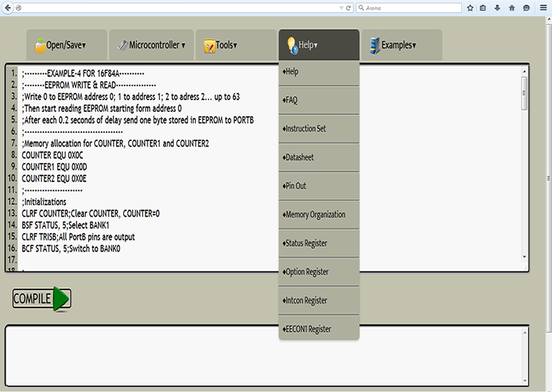The width and height of the screenshot is (552, 392).
Task: Click the Arama search field
Action: pos(409,8)
